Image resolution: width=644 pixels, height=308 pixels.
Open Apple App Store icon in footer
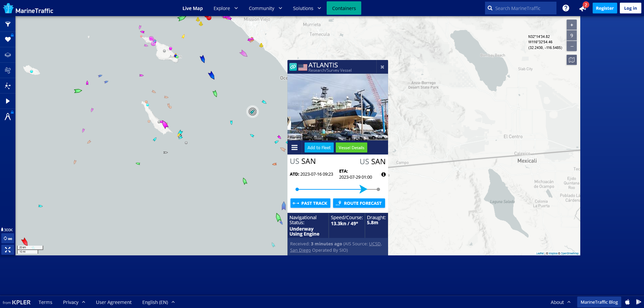628,302
